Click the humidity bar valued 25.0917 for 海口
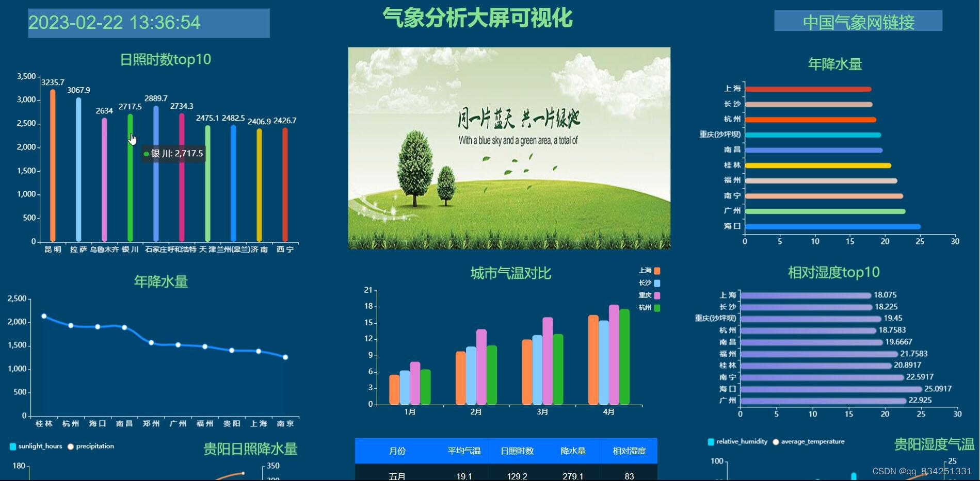Screen dimensions: 980x481 pos(831,389)
